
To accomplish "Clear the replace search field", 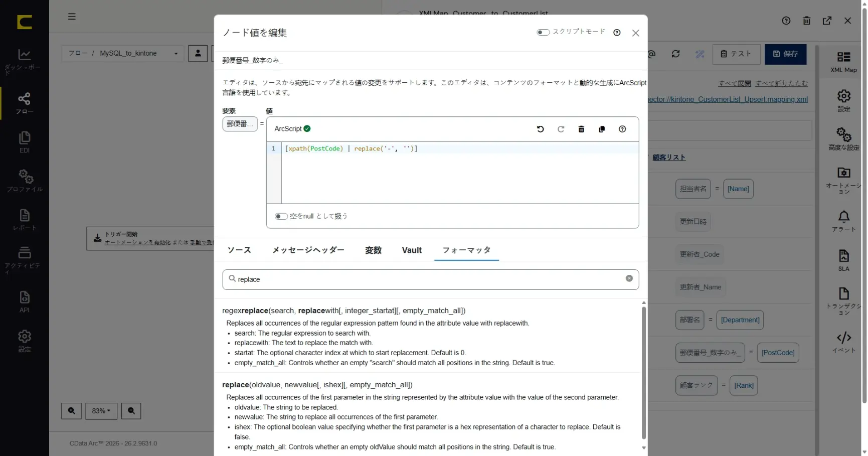I will (x=629, y=278).
